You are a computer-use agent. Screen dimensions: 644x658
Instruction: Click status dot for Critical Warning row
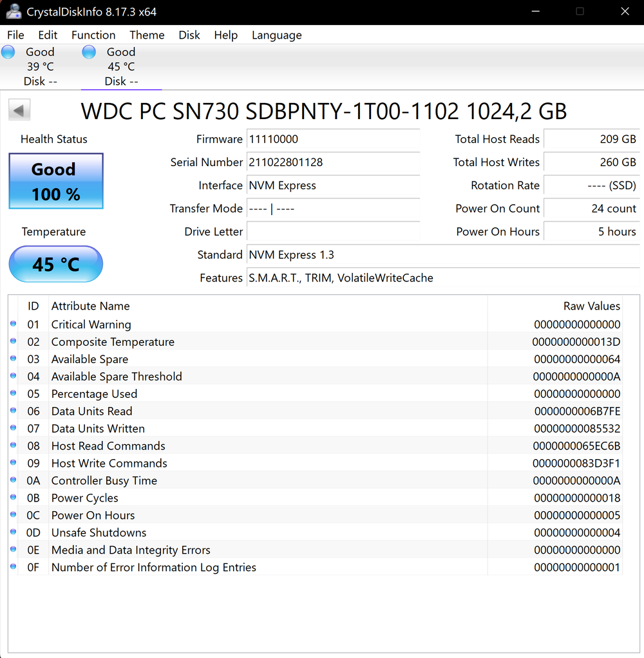(13, 324)
